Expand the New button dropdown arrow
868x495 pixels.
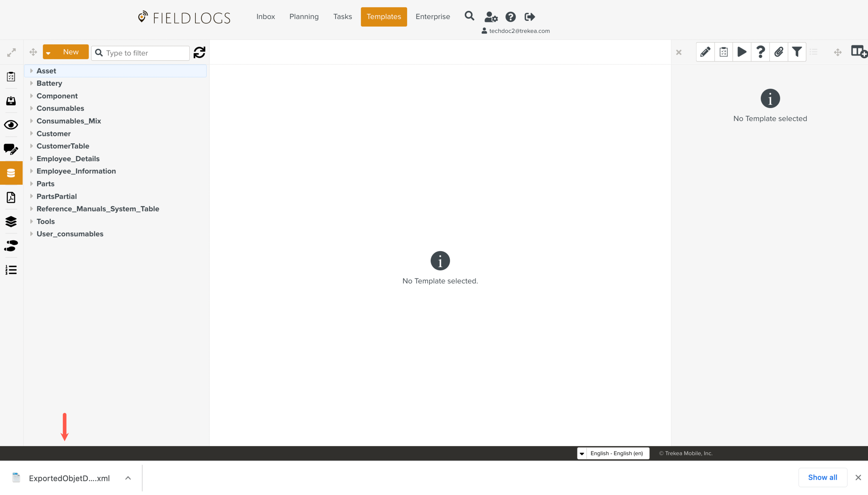tap(48, 52)
